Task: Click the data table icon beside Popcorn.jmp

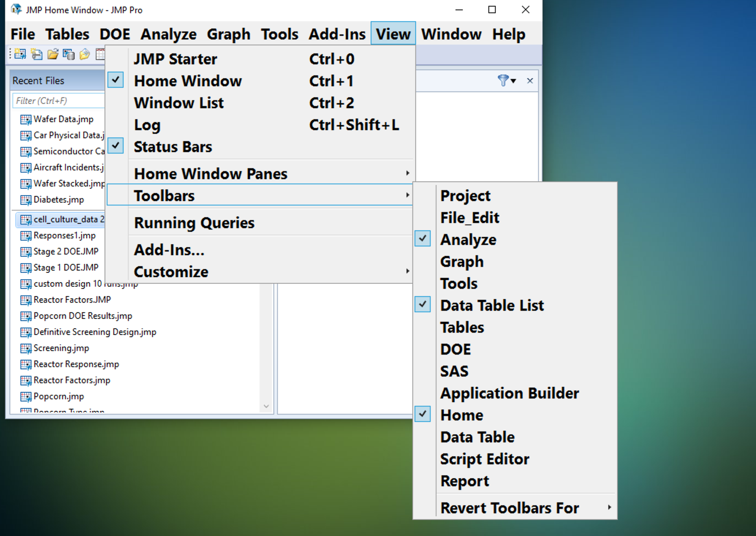Action: coord(26,397)
